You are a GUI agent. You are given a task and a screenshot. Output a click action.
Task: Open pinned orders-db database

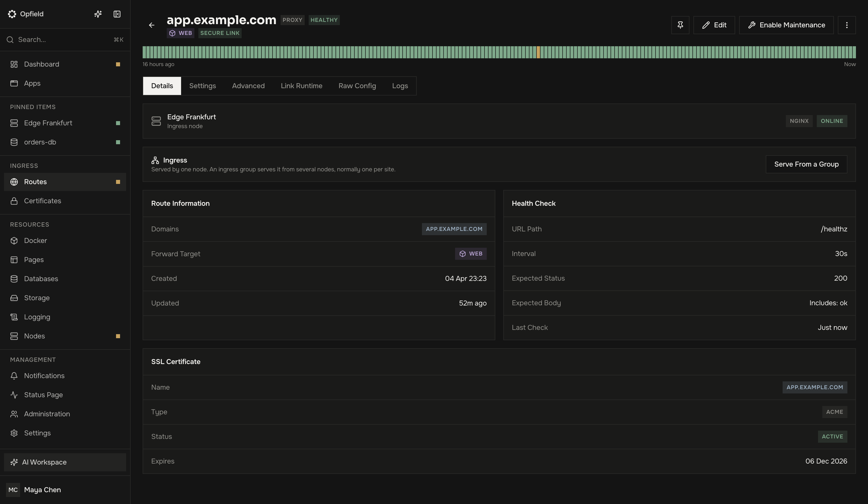(x=65, y=142)
